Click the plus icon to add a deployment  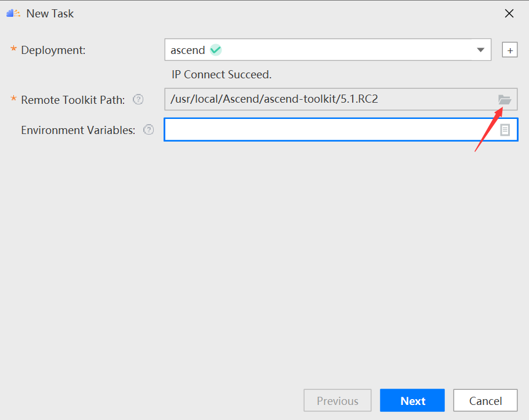[510, 50]
